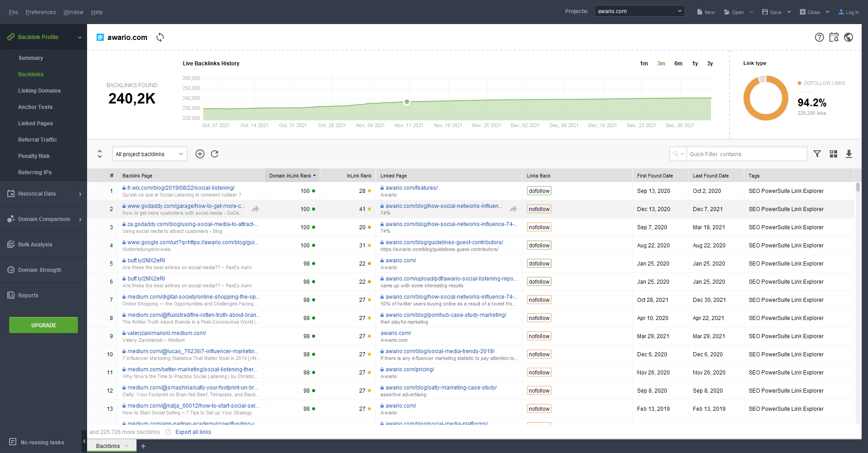
Task: Select Penalty Risk in the sidebar
Action: (34, 156)
